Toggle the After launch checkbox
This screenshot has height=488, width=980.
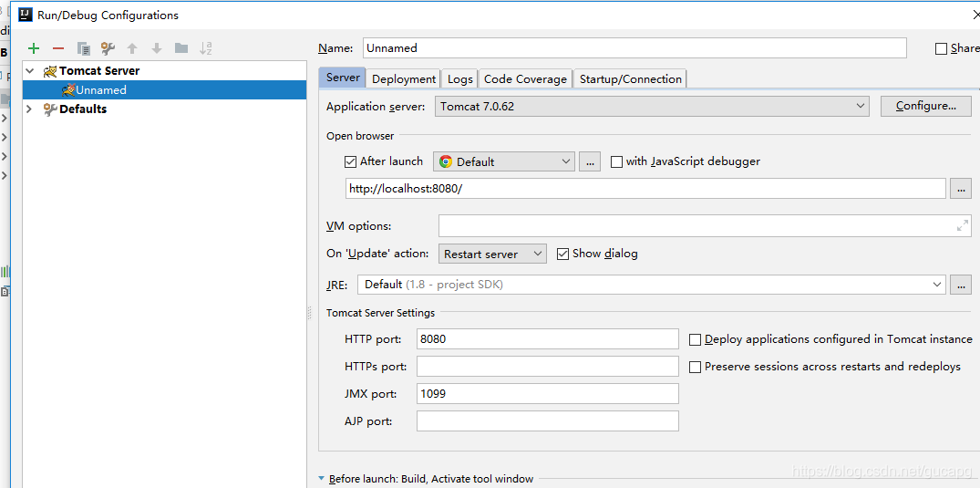[351, 162]
